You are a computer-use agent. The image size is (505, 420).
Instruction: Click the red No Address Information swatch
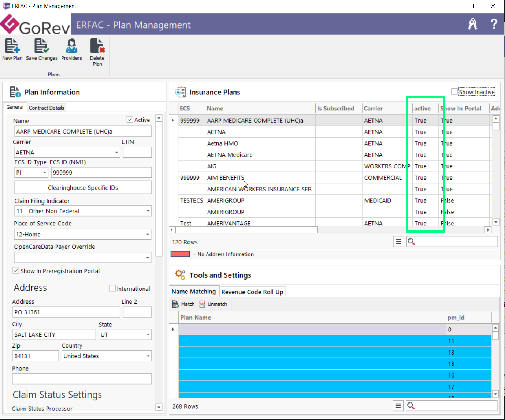point(180,254)
